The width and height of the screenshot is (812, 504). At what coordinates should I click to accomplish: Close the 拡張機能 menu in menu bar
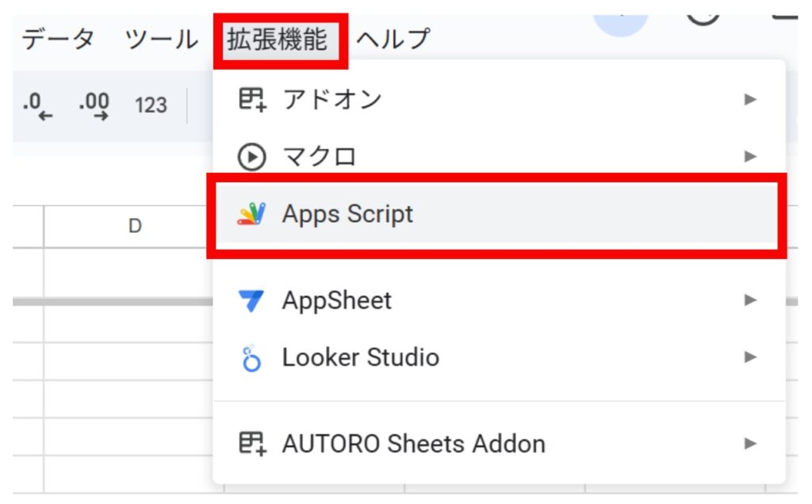277,39
